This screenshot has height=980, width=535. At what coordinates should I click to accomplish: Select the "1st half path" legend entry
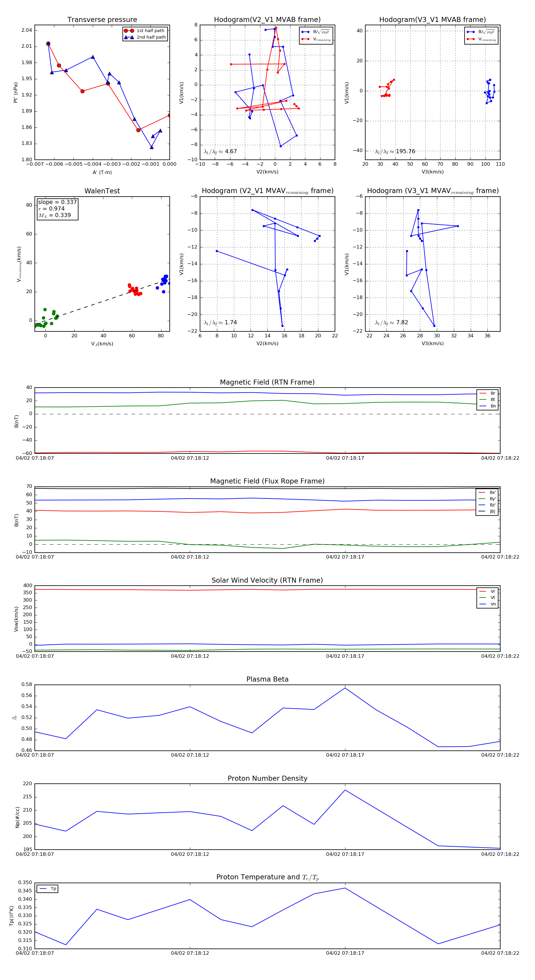click(x=145, y=31)
